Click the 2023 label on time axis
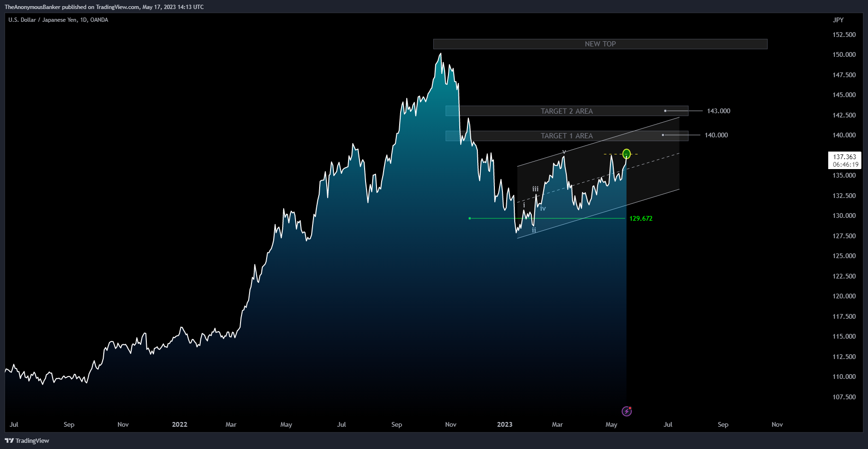The height and width of the screenshot is (449, 868). coord(505,424)
